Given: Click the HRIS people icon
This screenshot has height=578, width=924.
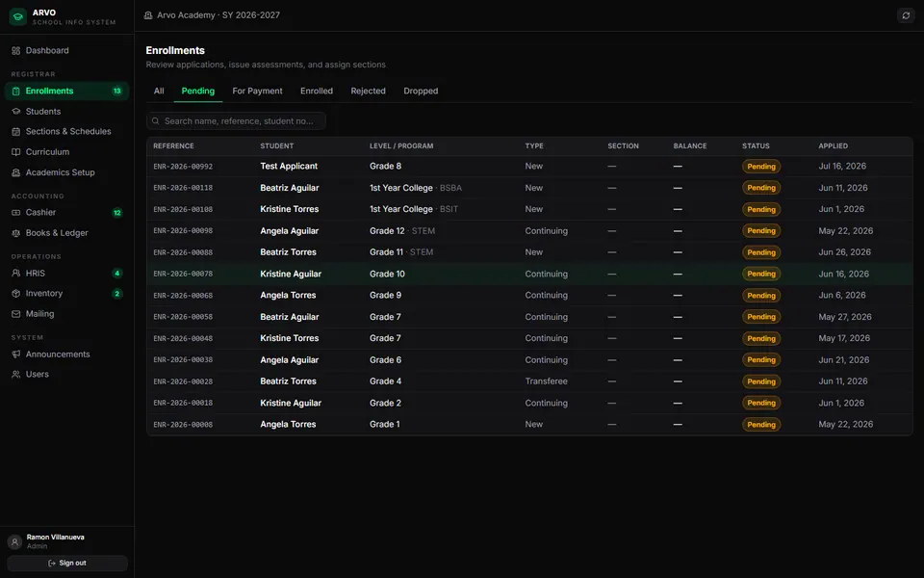Looking at the screenshot, I should (16, 273).
